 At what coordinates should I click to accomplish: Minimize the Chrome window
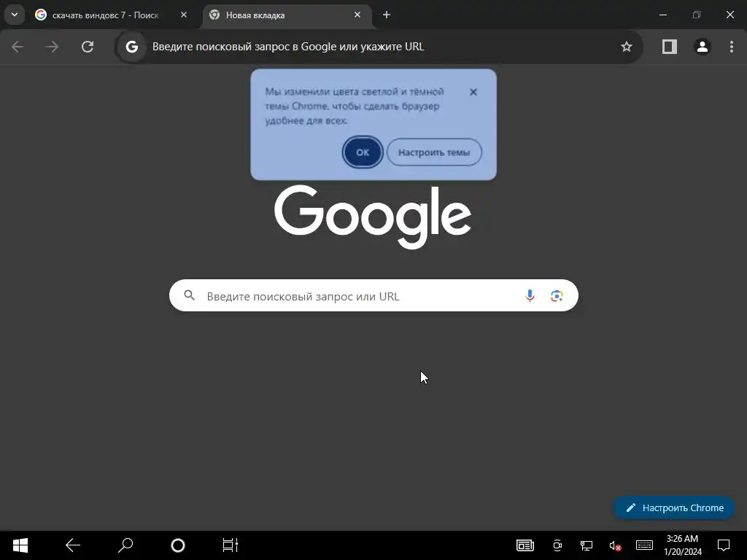pyautogui.click(x=662, y=15)
